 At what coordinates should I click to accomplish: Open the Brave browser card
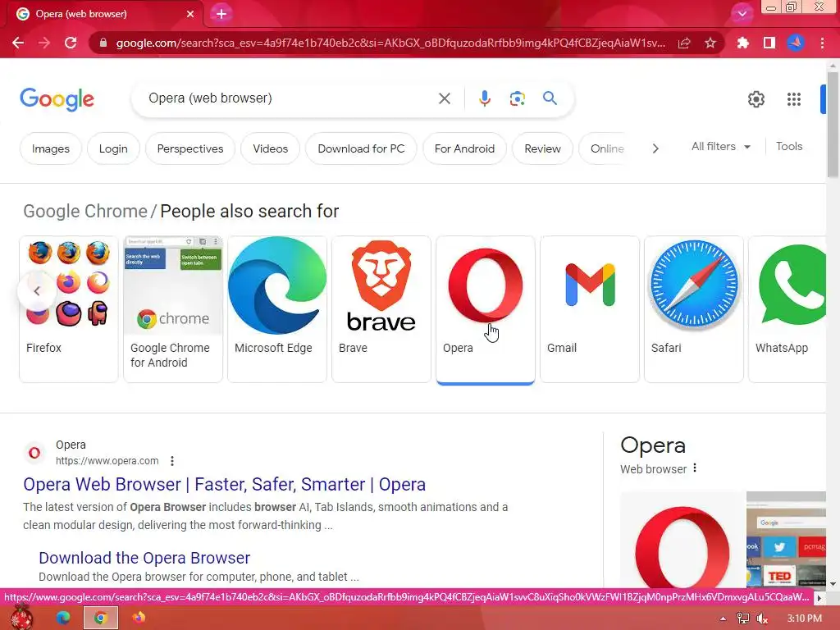(x=381, y=309)
